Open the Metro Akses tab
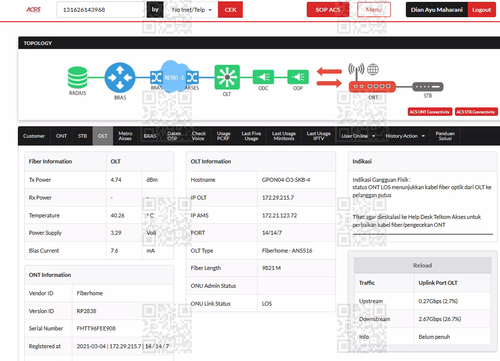The height and width of the screenshot is (361, 500). (125, 136)
